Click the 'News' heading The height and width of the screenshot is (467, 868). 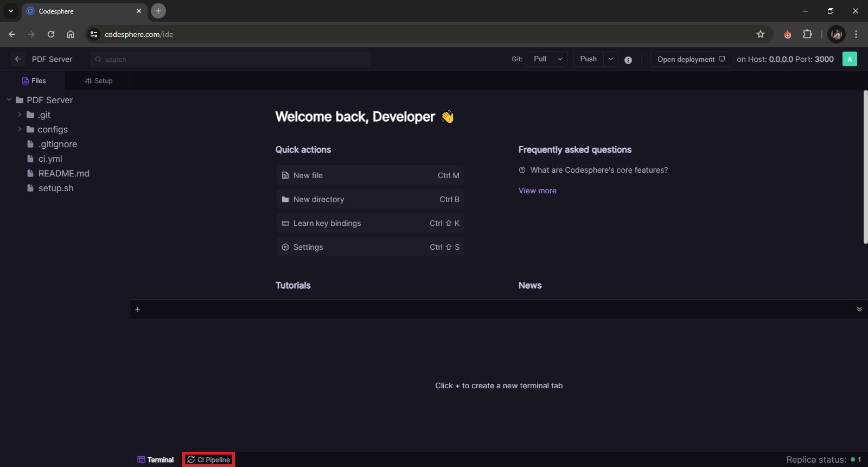coord(530,286)
